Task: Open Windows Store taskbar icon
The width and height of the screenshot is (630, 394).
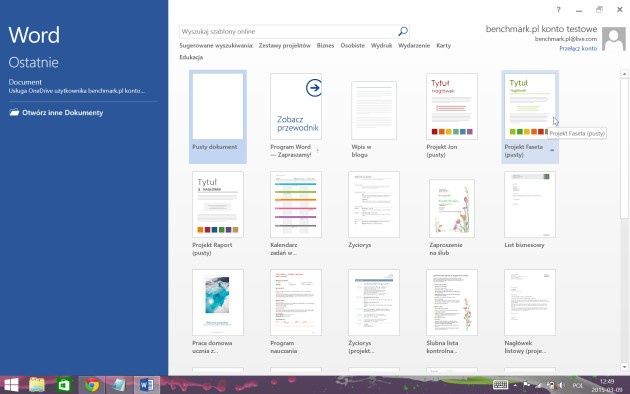Action: 64,385
